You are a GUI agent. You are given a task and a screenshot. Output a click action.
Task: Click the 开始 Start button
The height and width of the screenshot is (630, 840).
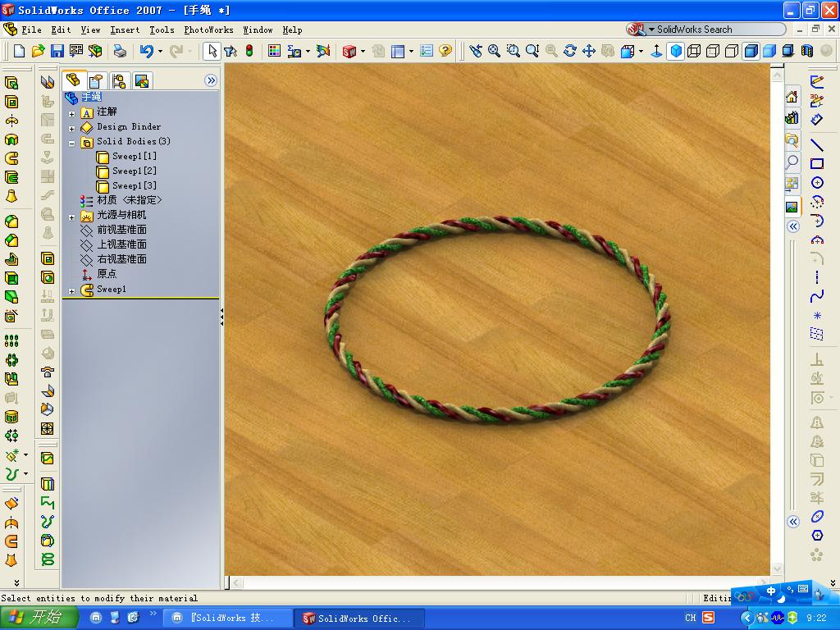click(x=39, y=618)
